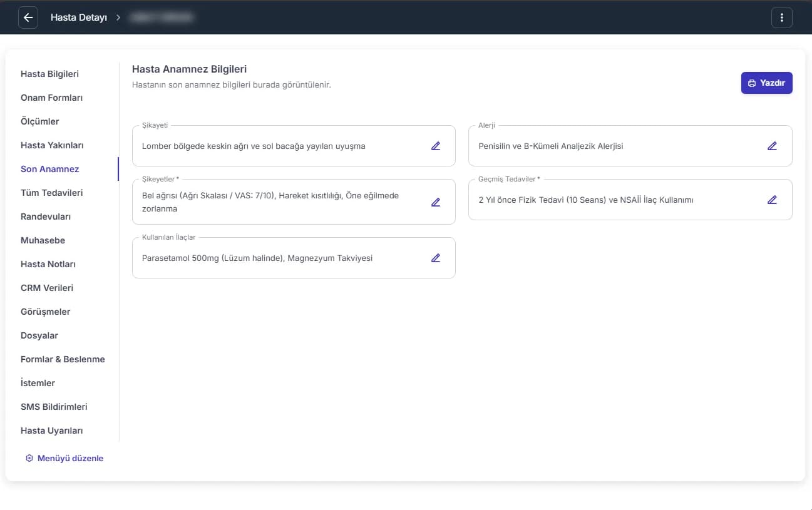812x510 pixels.
Task: Open İstemler menu item
Action: click(38, 383)
